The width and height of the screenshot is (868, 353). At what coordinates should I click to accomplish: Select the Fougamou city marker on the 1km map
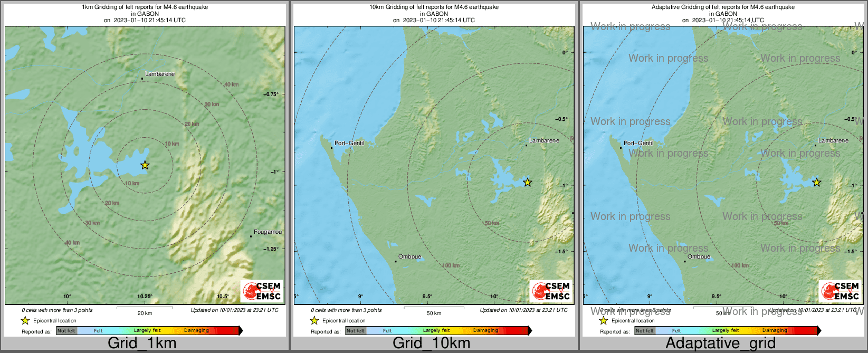(251, 236)
